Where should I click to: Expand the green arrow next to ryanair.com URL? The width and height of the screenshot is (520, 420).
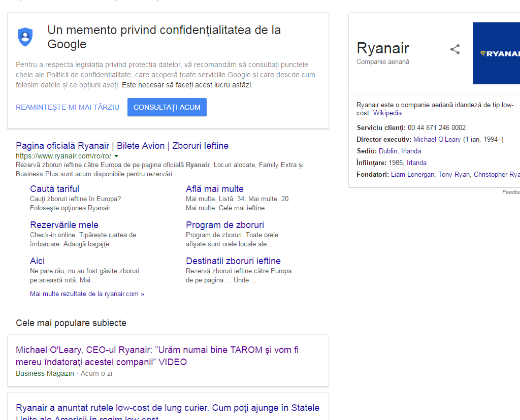click(116, 156)
